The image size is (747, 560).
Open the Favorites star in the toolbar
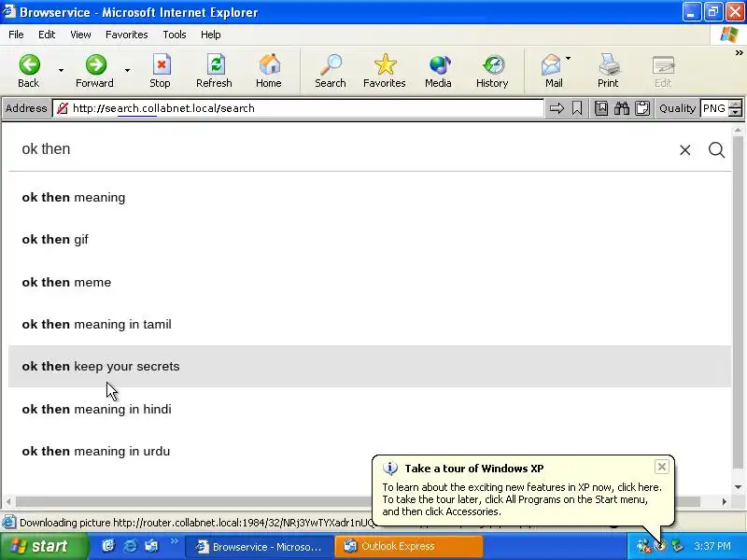pos(385,71)
